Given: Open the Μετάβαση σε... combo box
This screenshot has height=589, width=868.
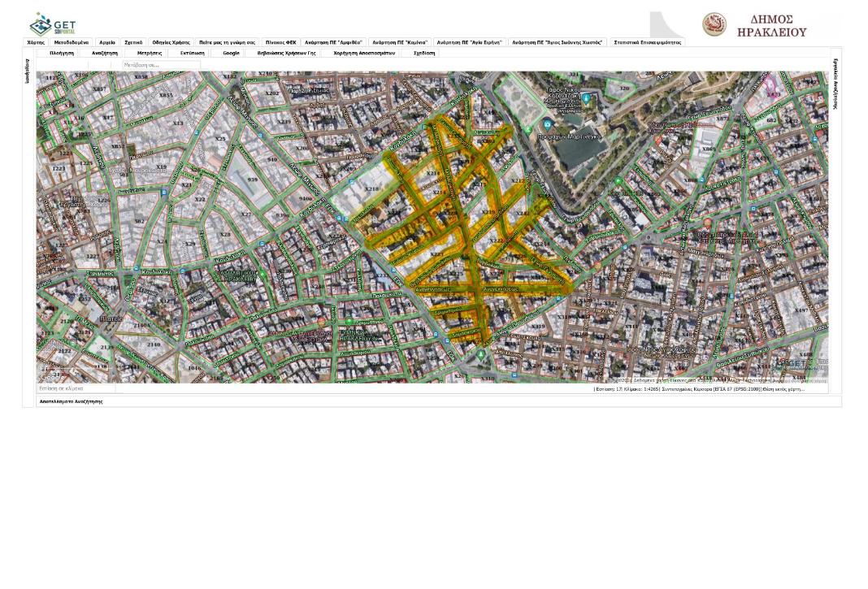Looking at the screenshot, I should [x=161, y=65].
